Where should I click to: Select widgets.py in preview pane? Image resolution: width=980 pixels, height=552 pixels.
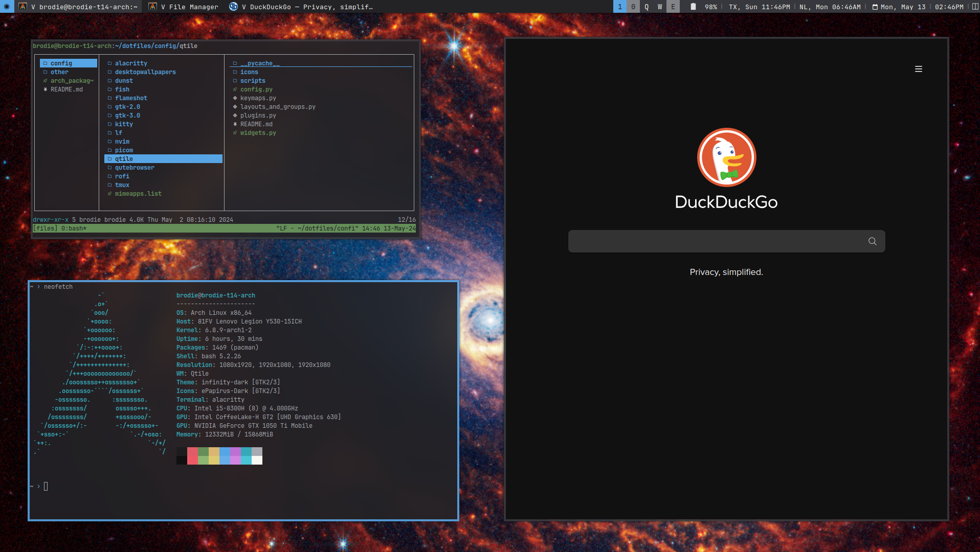pos(258,133)
